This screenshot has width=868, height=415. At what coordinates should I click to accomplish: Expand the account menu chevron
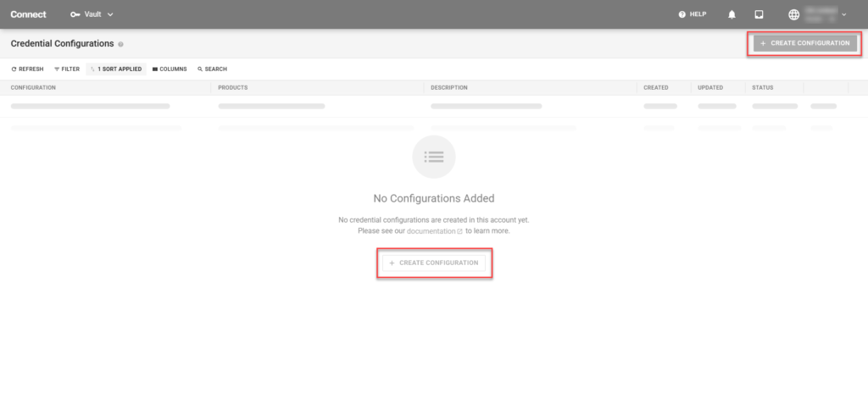(843, 14)
